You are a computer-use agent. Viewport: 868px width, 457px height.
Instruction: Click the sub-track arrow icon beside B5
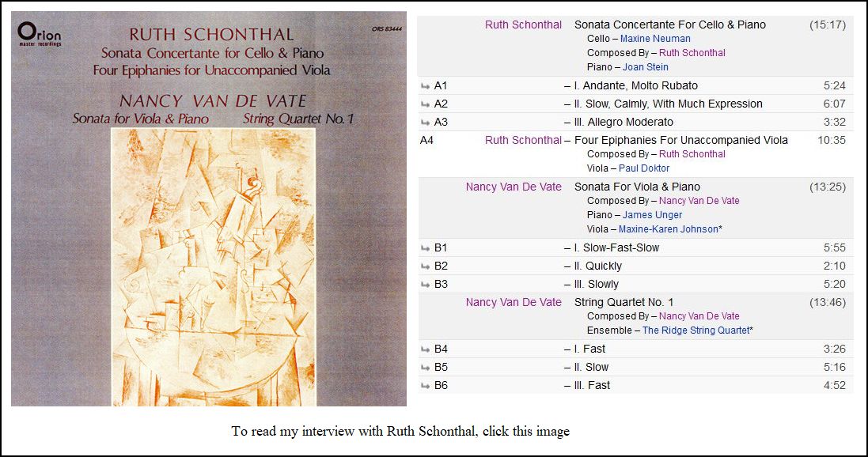click(x=425, y=368)
